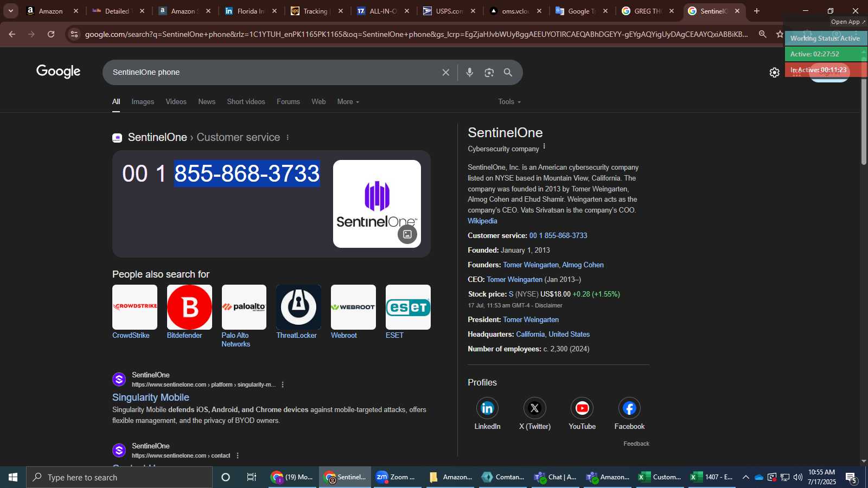Viewport: 868px width, 488px height.
Task: Expand the More search filters dropdown
Action: coord(348,101)
